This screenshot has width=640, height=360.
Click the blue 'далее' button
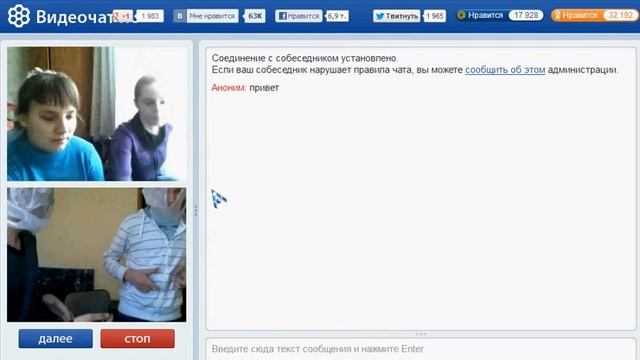pyautogui.click(x=56, y=339)
